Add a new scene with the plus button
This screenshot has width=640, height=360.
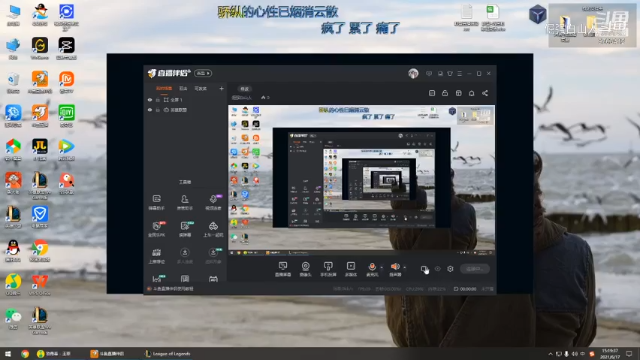pyautogui.click(x=221, y=88)
